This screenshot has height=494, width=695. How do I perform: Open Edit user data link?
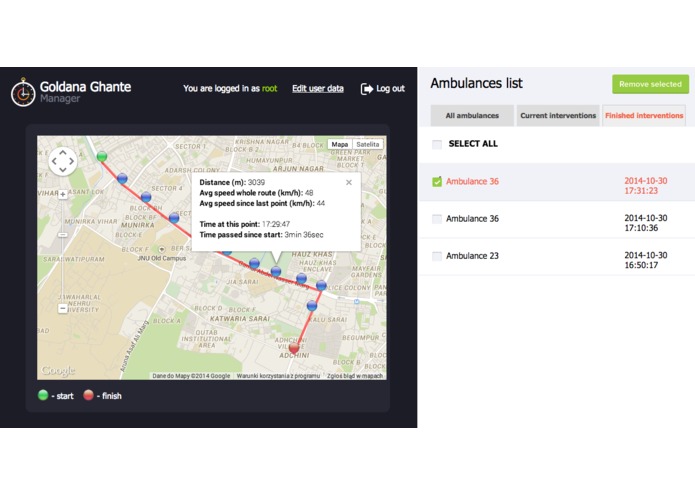[318, 89]
